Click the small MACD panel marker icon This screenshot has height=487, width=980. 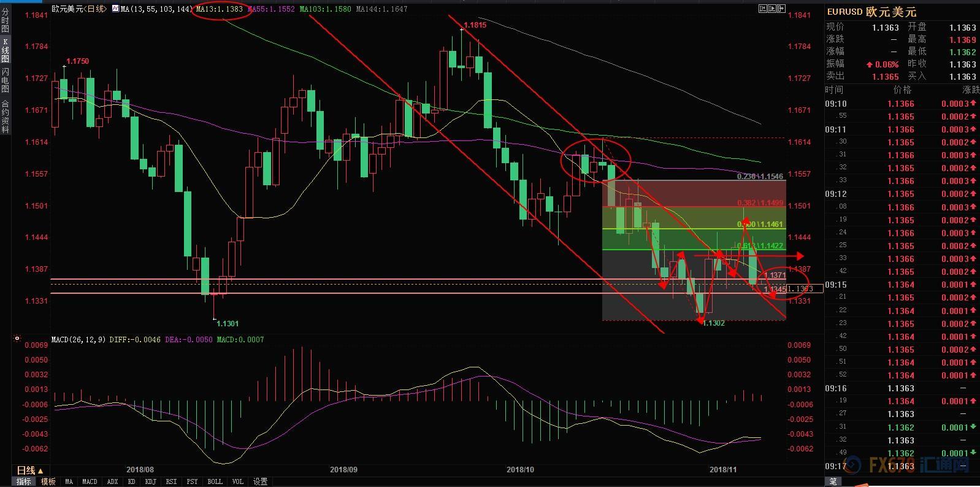click(17, 338)
